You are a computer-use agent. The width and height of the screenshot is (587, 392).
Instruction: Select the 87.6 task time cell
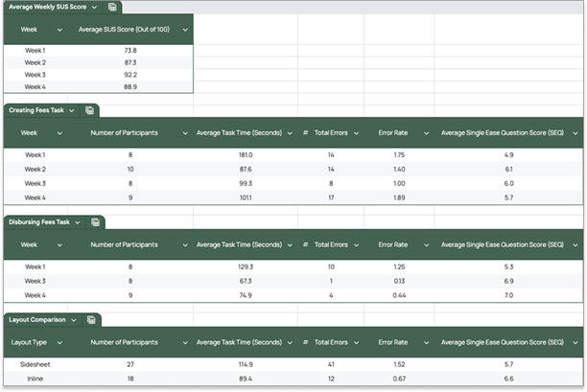pyautogui.click(x=246, y=169)
